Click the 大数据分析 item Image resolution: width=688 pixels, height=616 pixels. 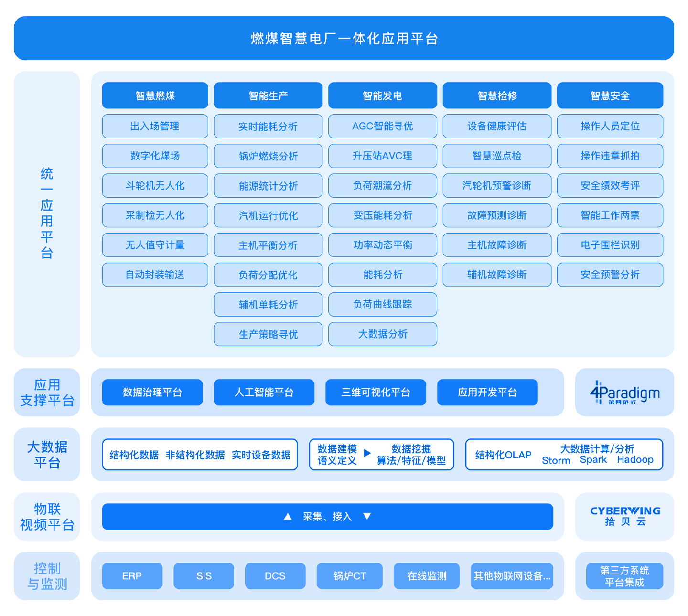coord(383,334)
